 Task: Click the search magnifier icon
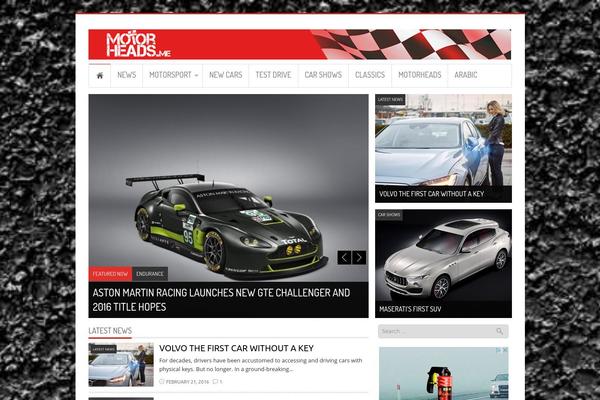pos(500,331)
